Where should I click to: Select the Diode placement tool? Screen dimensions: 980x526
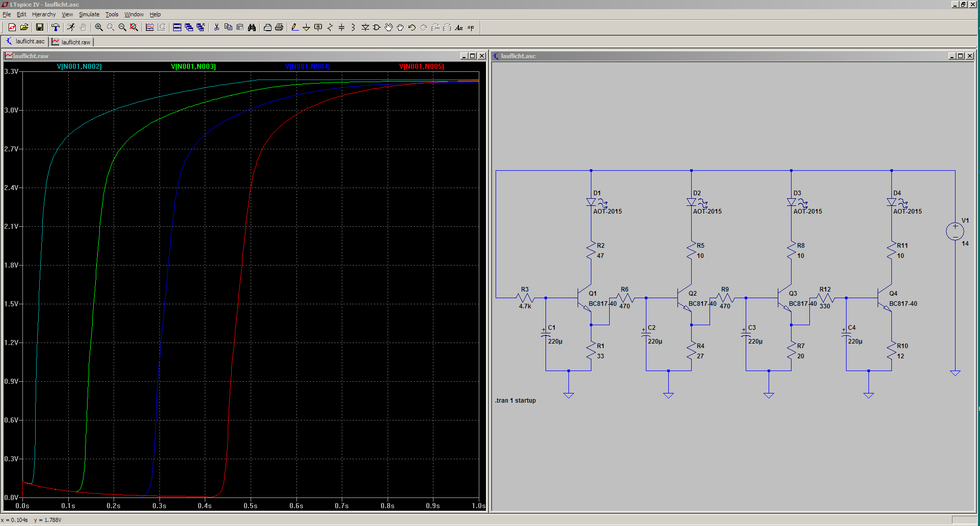pos(365,28)
